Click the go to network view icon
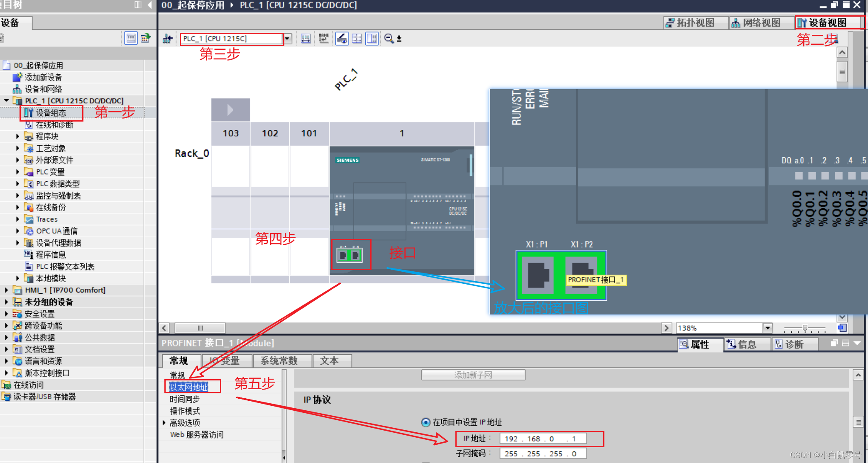This screenshot has width=868, height=463. pos(168,39)
